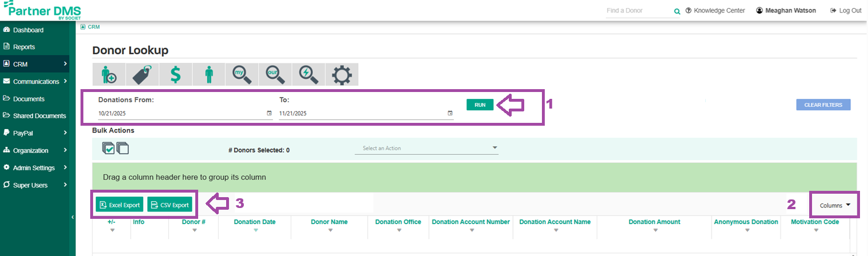Click the single person donor icon
This screenshot has width=868, height=256.
(x=208, y=75)
